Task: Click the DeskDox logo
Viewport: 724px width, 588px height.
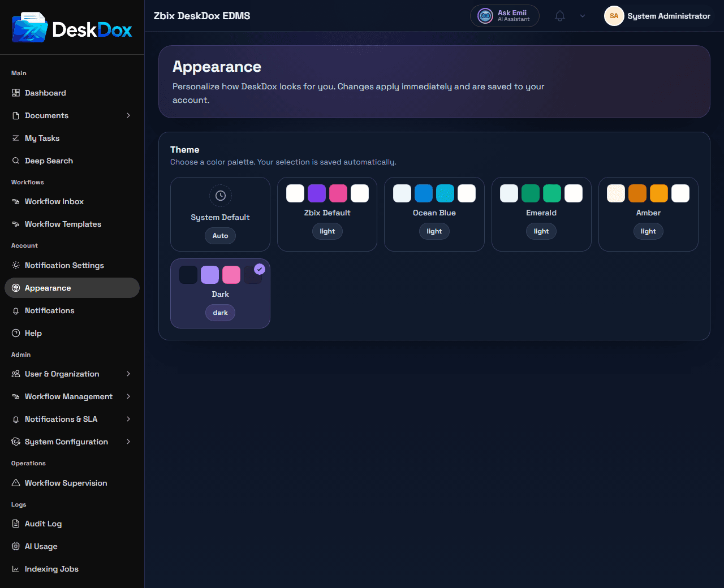Action: (x=72, y=27)
